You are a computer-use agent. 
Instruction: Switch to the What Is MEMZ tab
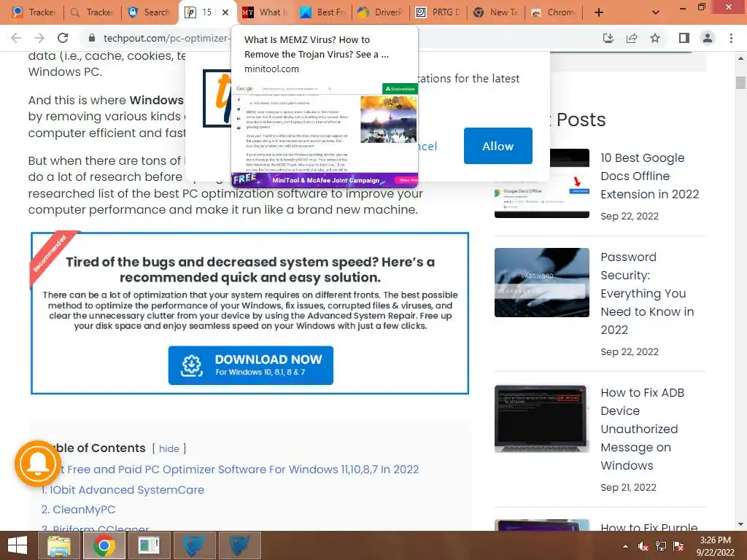pyautogui.click(x=264, y=12)
